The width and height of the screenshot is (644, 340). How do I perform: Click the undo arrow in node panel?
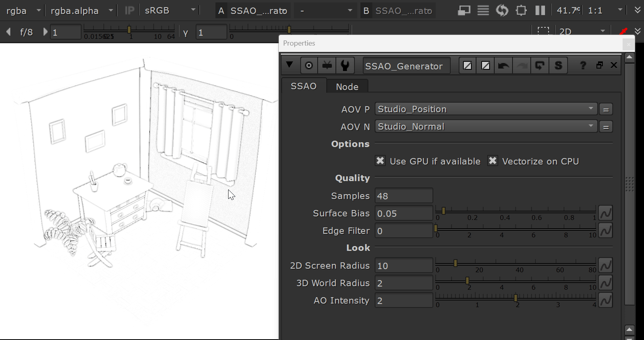pos(503,65)
